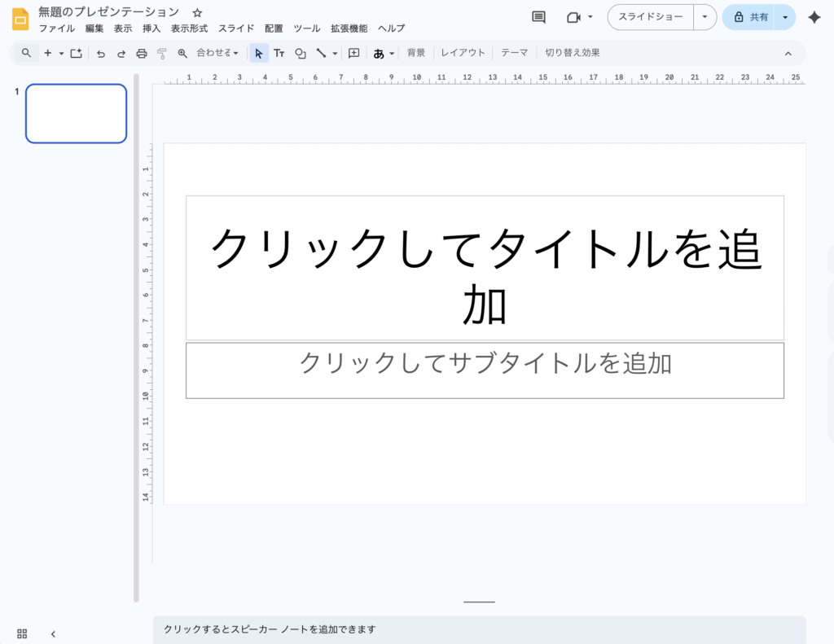Click the undo arrow icon

101,54
